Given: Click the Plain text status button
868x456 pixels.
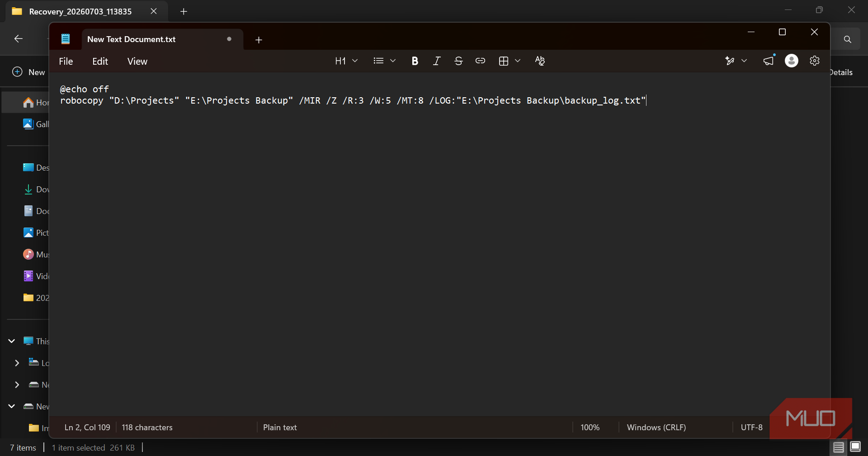Looking at the screenshot, I should [280, 427].
